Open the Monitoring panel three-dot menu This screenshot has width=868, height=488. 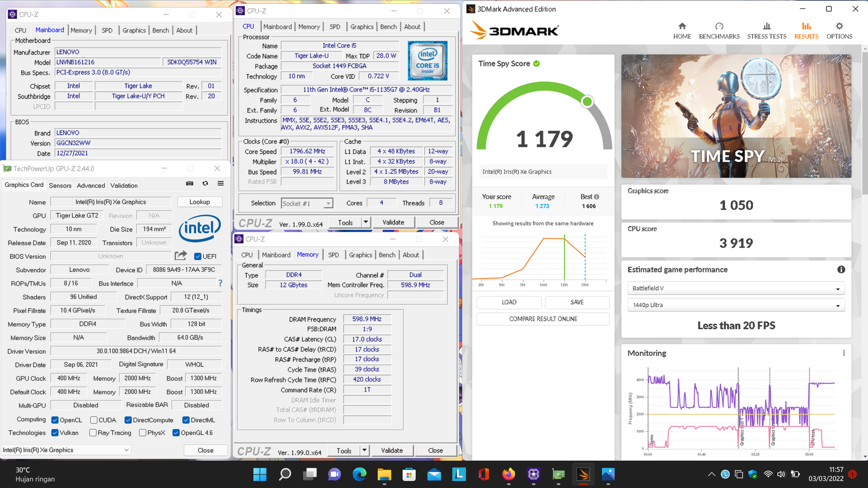(844, 353)
